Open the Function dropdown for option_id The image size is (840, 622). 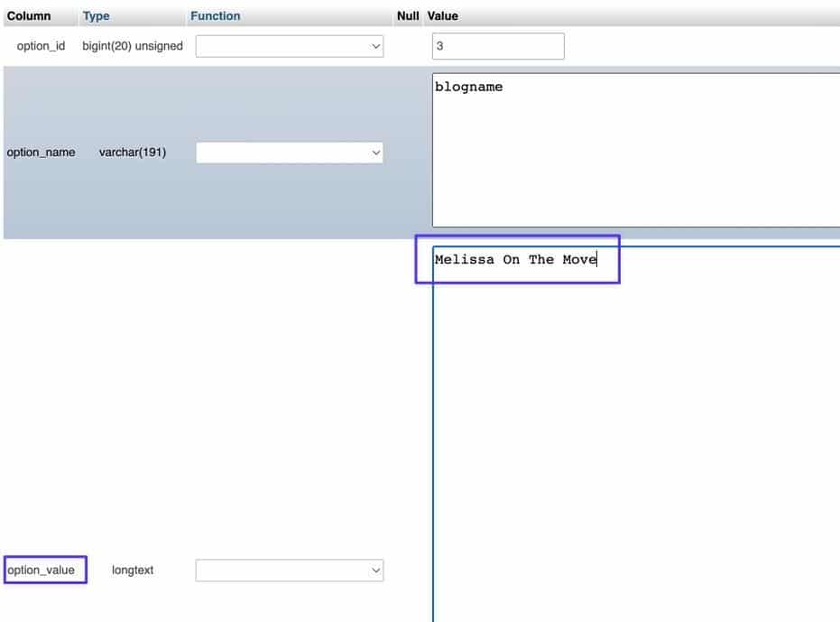289,46
